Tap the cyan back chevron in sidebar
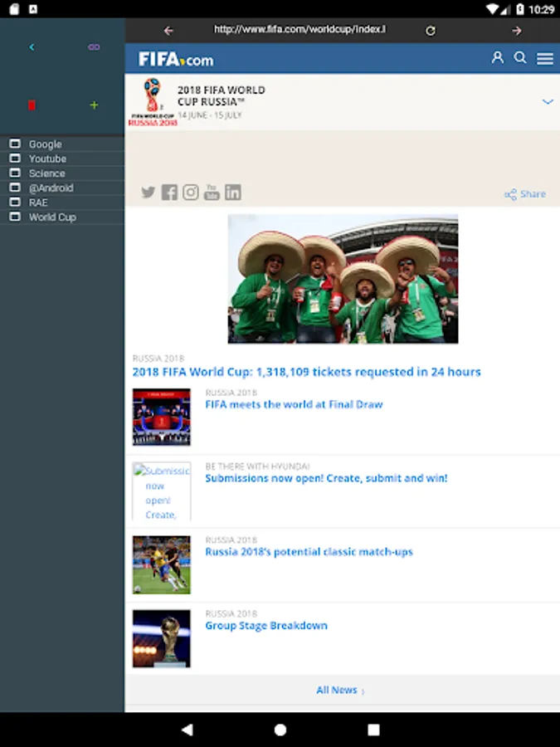The width and height of the screenshot is (560, 747). click(32, 47)
